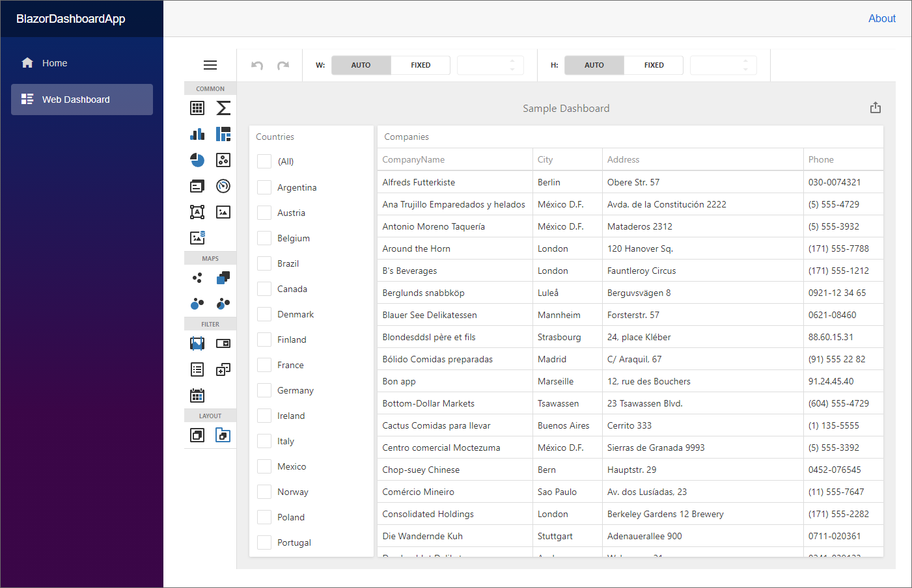The height and width of the screenshot is (588, 912).
Task: Sort by the CompanyName column header
Action: 455,159
